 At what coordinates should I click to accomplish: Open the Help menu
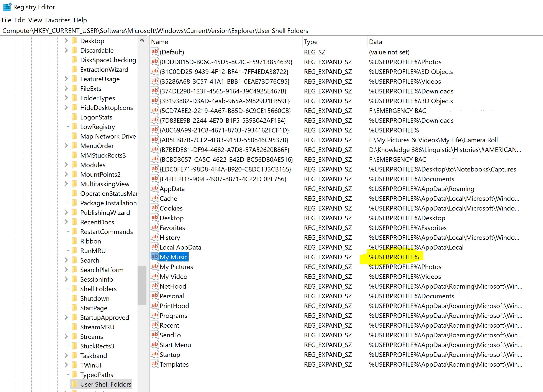pos(80,20)
